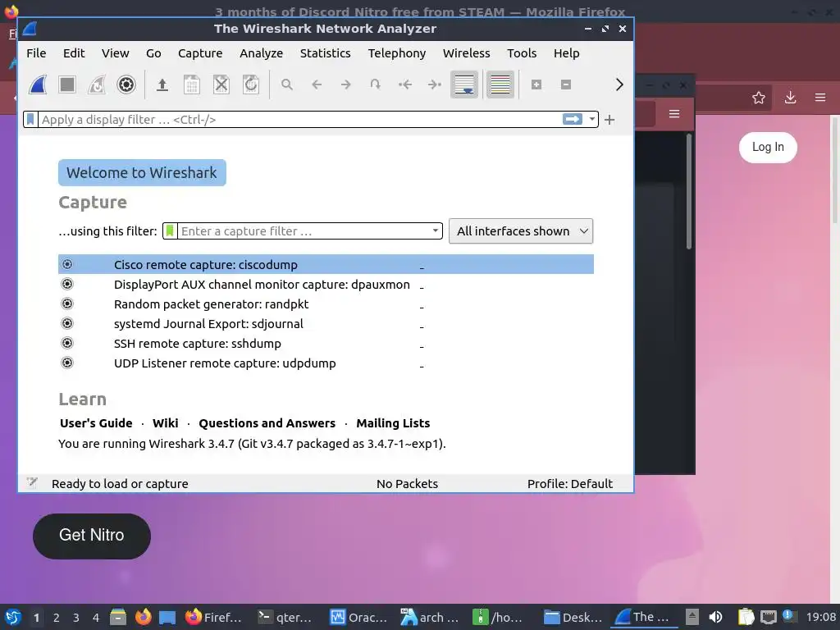Open the Wireless menu
Image resolution: width=840 pixels, height=630 pixels.
(x=466, y=53)
